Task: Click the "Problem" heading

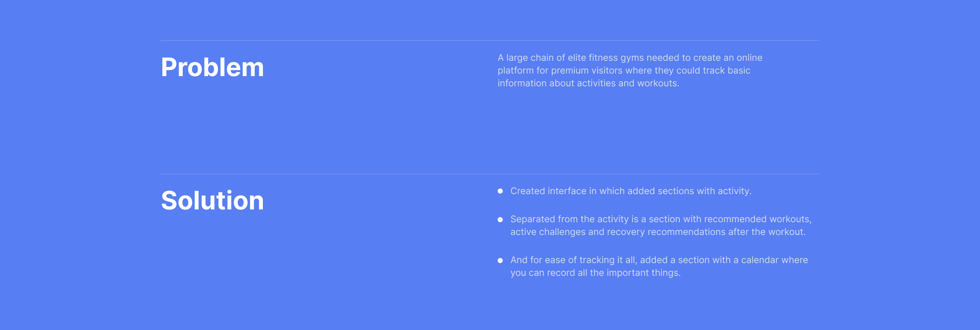Action: [212, 67]
